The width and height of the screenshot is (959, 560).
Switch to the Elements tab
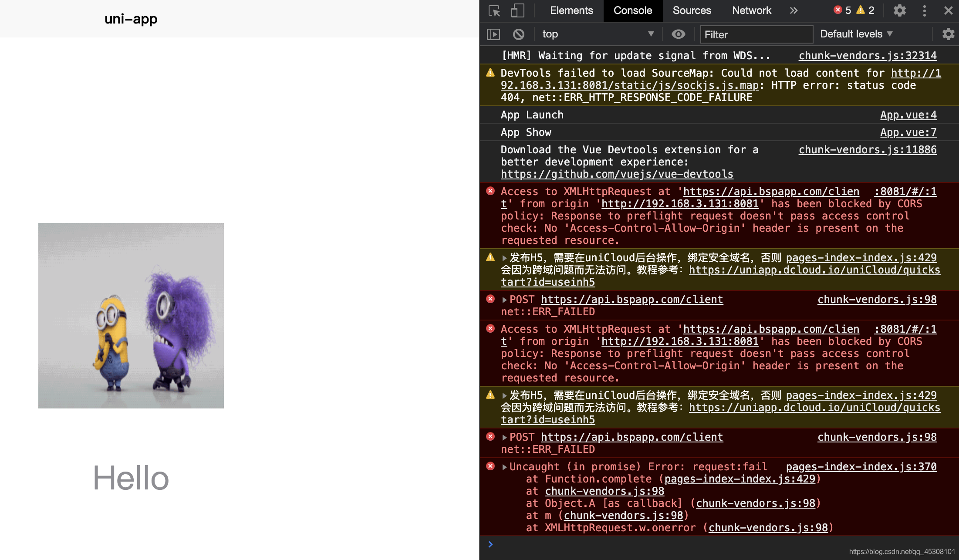pyautogui.click(x=571, y=11)
